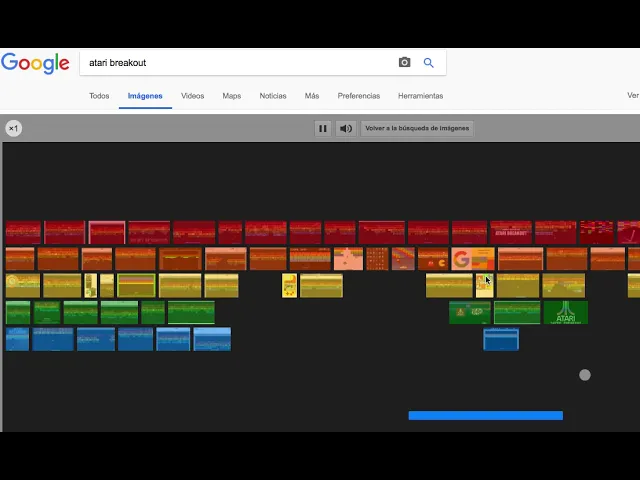
Task: Click the orange Pac-Man themed brick
Action: click(x=433, y=259)
